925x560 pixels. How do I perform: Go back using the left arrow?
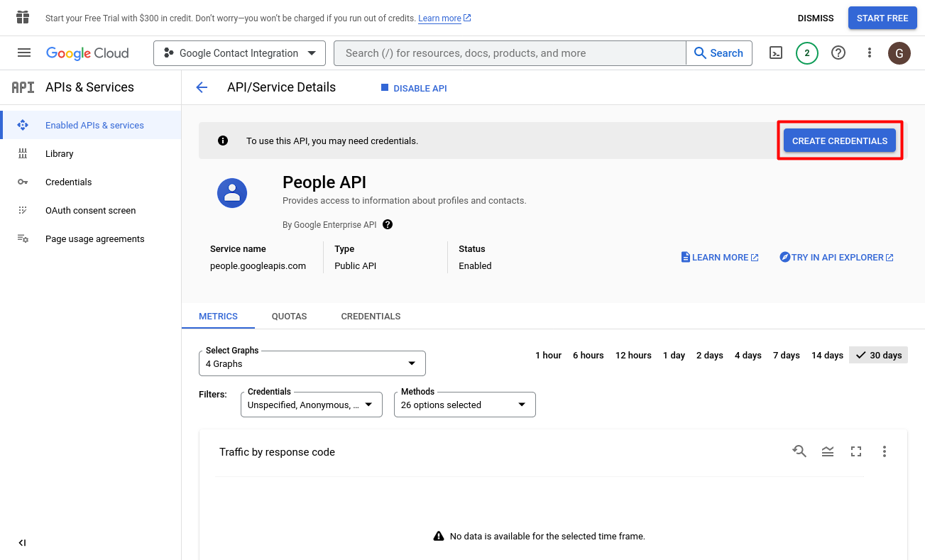pyautogui.click(x=202, y=87)
